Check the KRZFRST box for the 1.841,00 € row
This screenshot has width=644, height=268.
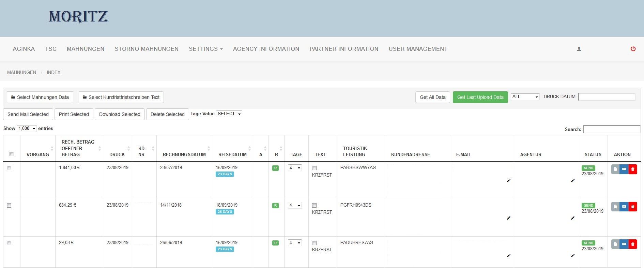coord(314,168)
